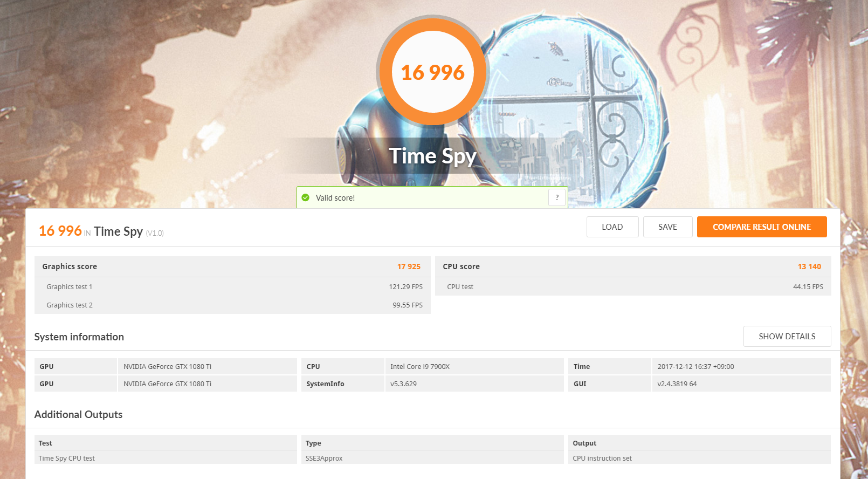
Task: Click the CPU score label
Action: 461,266
